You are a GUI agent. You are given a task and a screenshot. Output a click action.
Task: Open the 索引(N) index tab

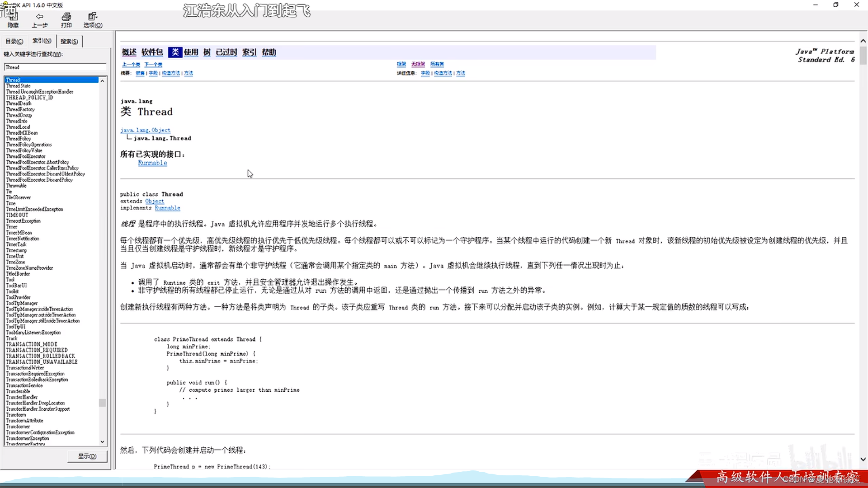(42, 41)
